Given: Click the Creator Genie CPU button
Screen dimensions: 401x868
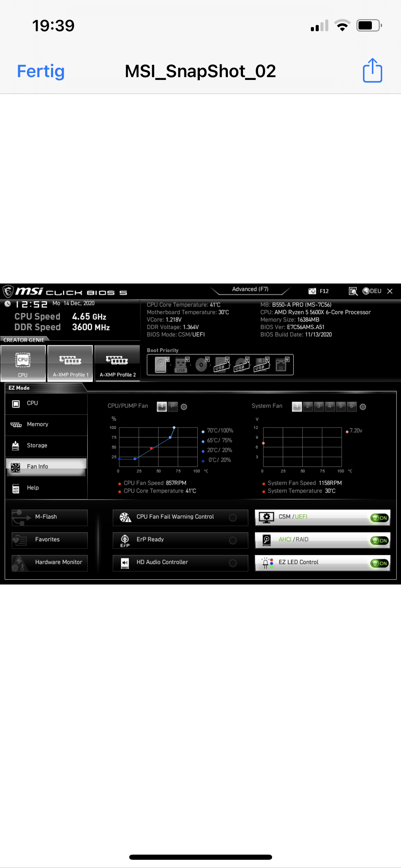Looking at the screenshot, I should tap(23, 363).
